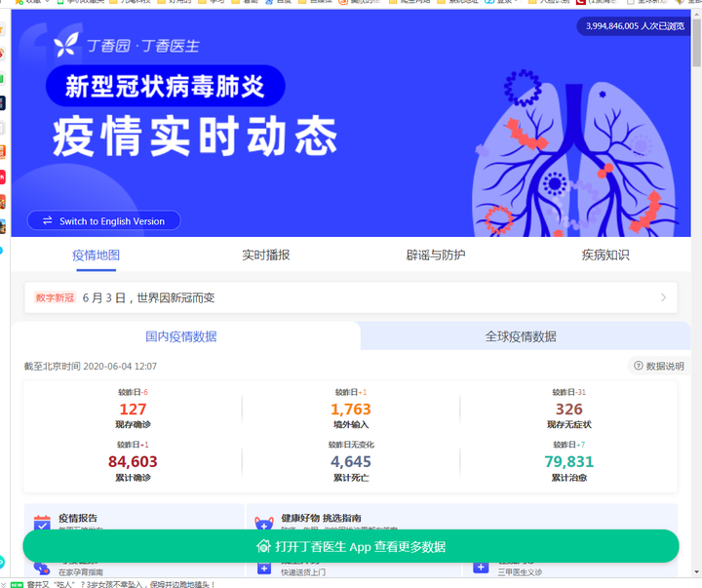Open the 数据说明 explanation button

pyautogui.click(x=658, y=366)
